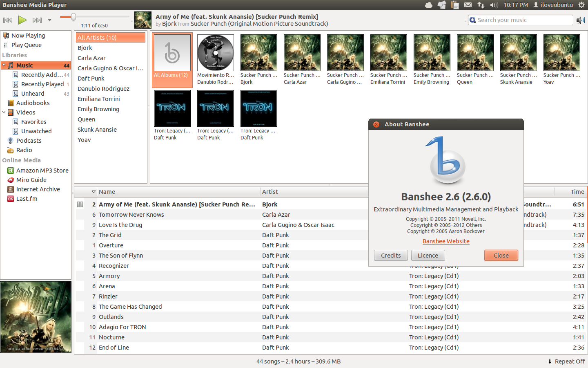Open track list column chooser arrow
This screenshot has width=588, height=368.
[94, 192]
